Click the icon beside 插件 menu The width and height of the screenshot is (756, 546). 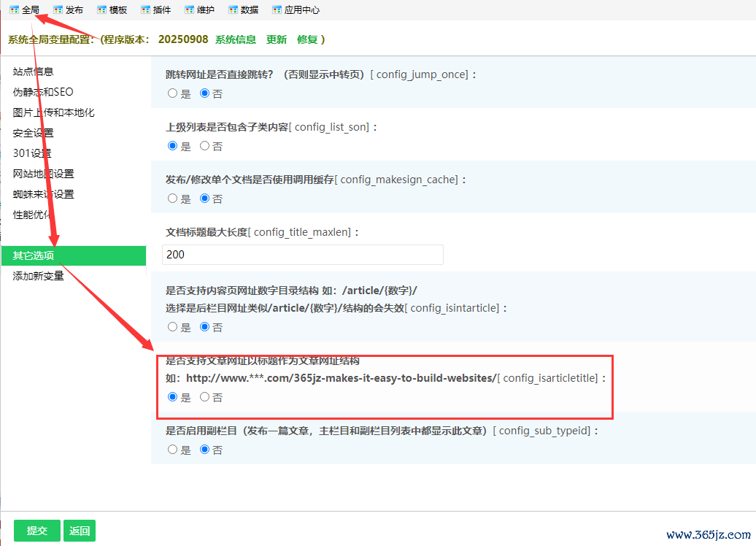click(145, 10)
